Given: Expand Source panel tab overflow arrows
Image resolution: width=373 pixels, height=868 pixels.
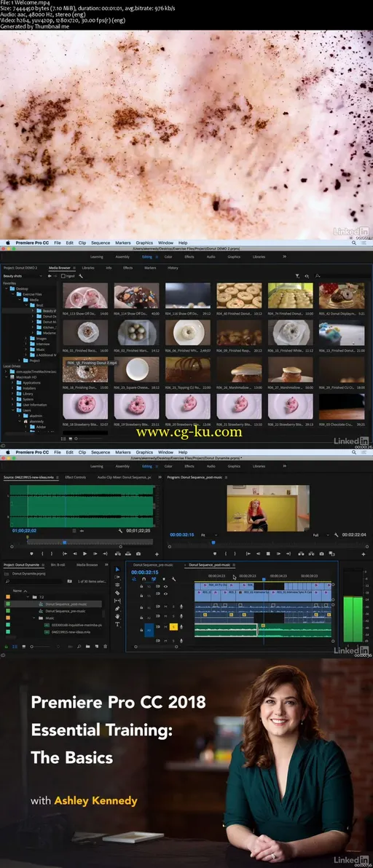Looking at the screenshot, I should 160,477.
